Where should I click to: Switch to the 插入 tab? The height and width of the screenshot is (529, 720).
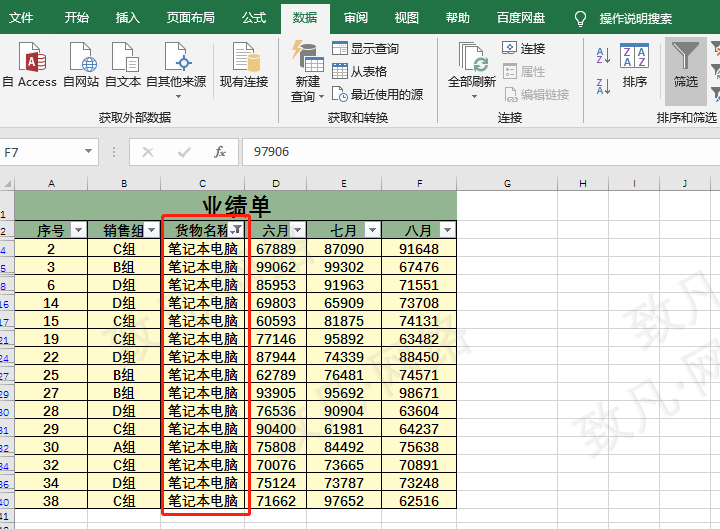pos(128,18)
